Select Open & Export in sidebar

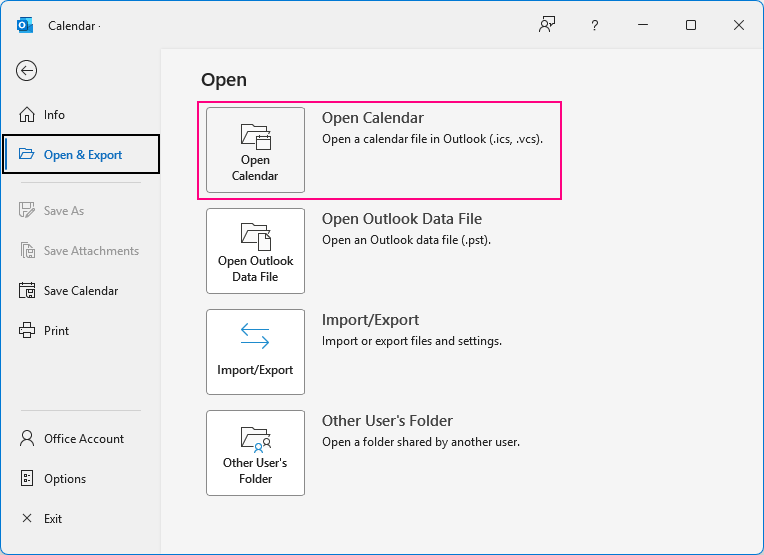point(81,154)
